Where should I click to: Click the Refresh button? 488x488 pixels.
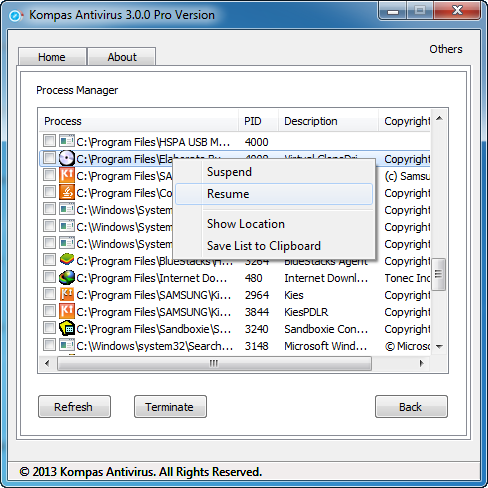[74, 407]
